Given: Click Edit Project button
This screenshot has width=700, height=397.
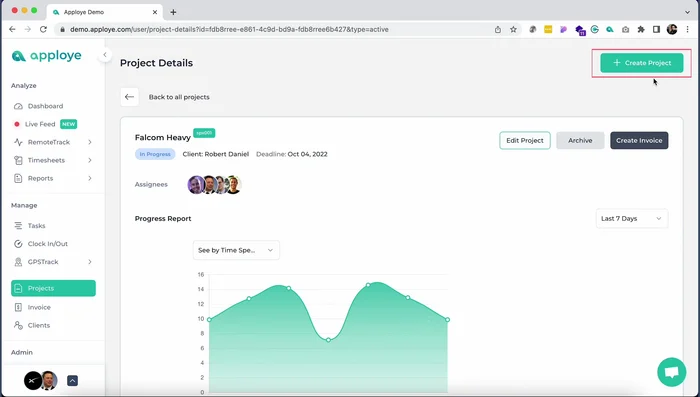Looking at the screenshot, I should [x=525, y=140].
